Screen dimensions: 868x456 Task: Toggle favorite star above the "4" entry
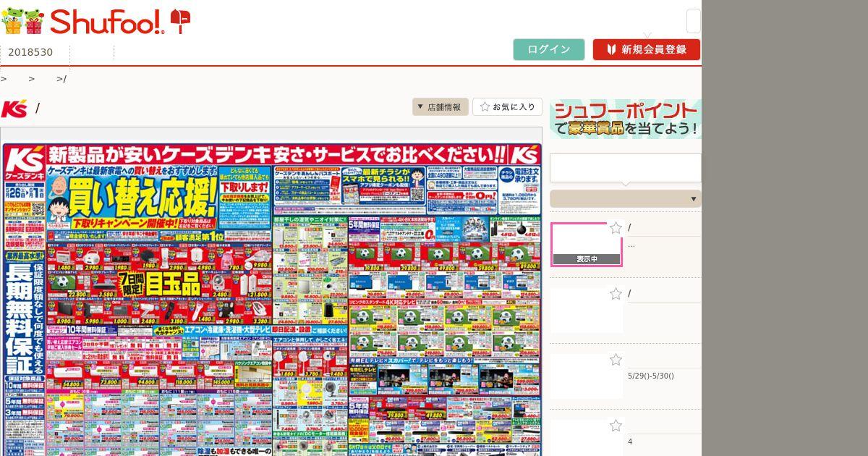[616, 426]
